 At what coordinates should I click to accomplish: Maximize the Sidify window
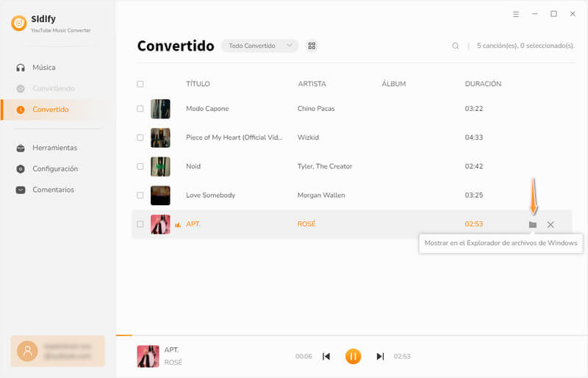pos(553,14)
